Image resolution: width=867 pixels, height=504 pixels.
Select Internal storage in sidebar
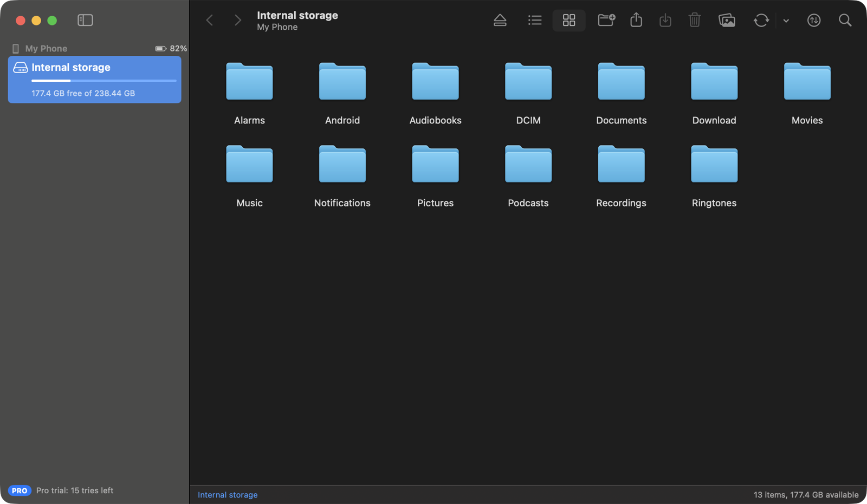(95, 80)
